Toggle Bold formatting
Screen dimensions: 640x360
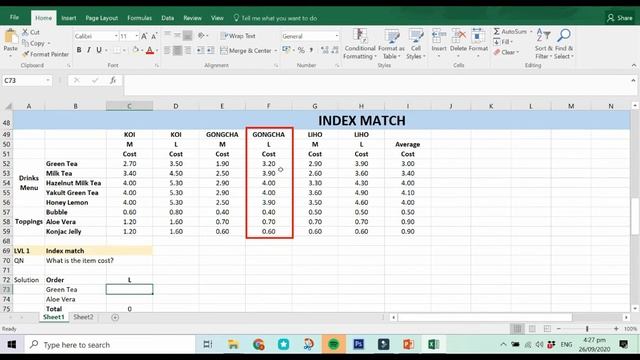point(79,50)
